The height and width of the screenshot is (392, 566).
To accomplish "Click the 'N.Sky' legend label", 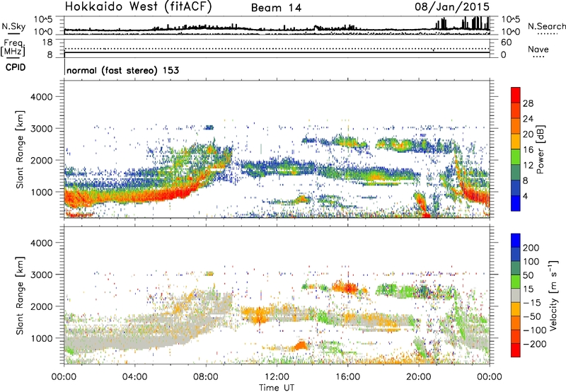I will coord(13,26).
